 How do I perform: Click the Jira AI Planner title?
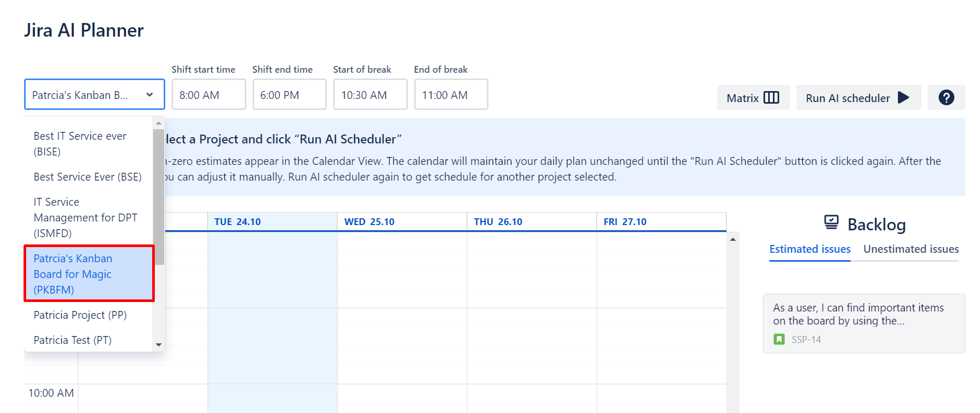[84, 30]
